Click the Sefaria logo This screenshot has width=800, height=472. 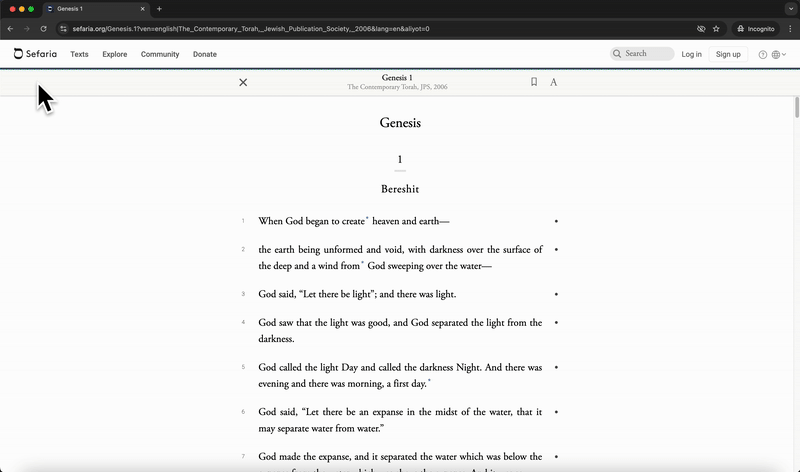click(x=35, y=54)
